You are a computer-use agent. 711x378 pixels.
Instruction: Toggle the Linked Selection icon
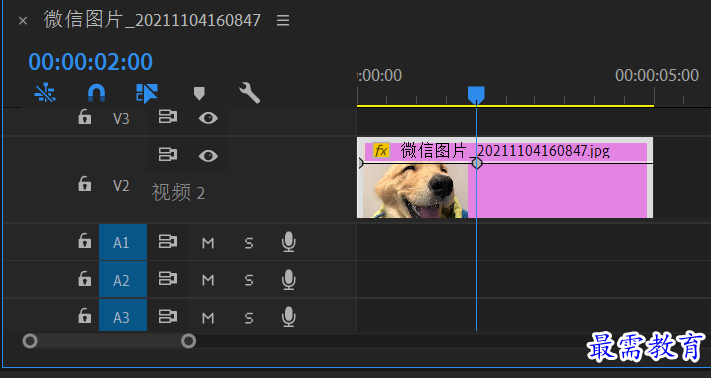(x=147, y=93)
